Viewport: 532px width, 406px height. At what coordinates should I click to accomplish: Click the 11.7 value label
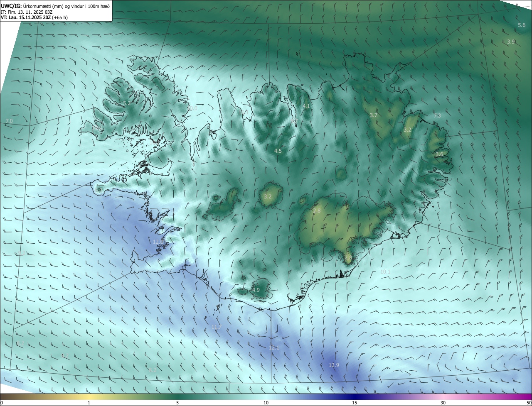pos(217,327)
